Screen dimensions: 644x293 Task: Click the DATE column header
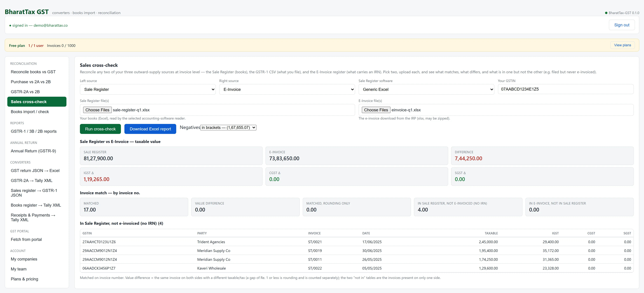(x=366, y=233)
